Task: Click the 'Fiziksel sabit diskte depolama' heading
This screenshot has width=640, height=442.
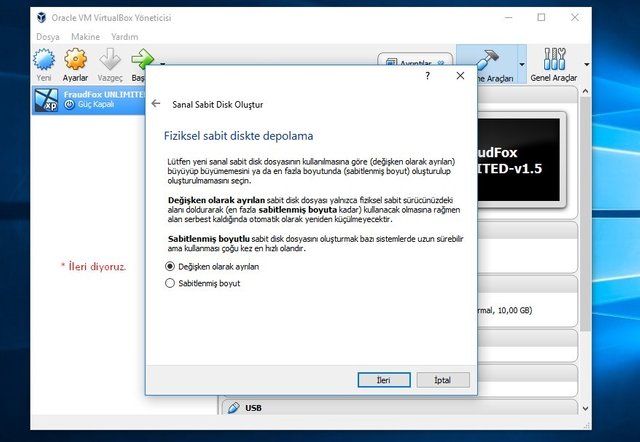Action: pos(238,135)
